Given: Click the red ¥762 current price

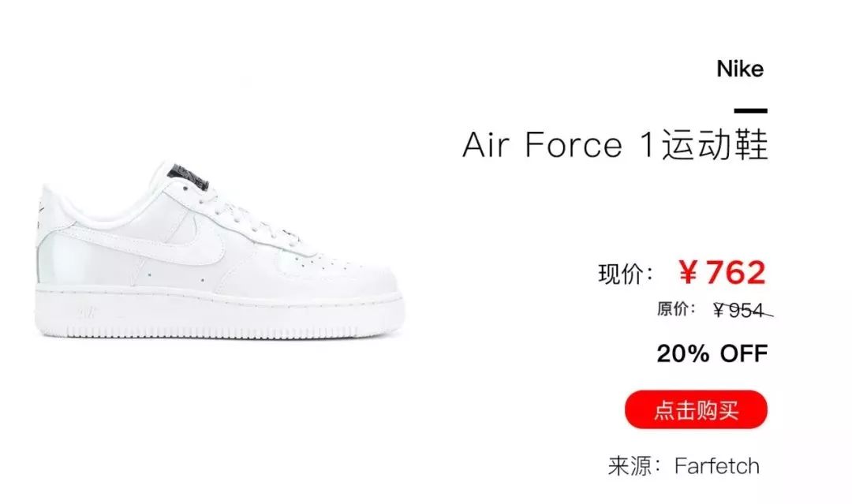Looking at the screenshot, I should click(x=722, y=272).
